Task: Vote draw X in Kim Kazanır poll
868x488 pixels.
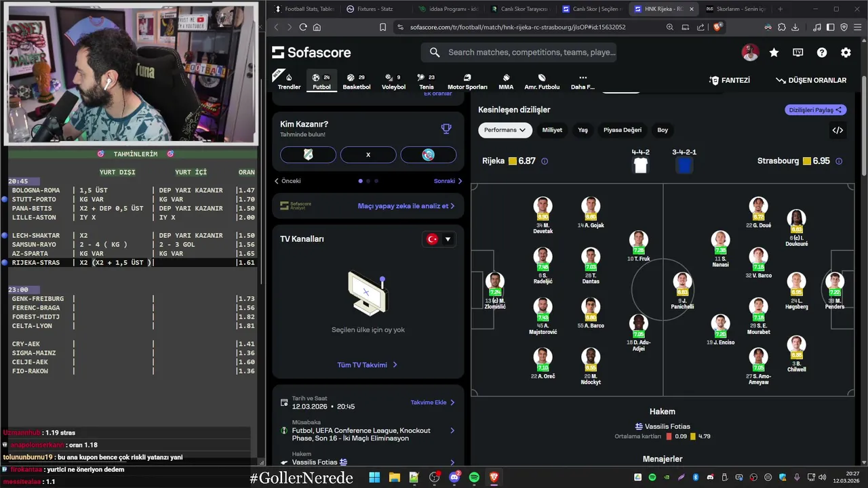Action: (x=368, y=155)
